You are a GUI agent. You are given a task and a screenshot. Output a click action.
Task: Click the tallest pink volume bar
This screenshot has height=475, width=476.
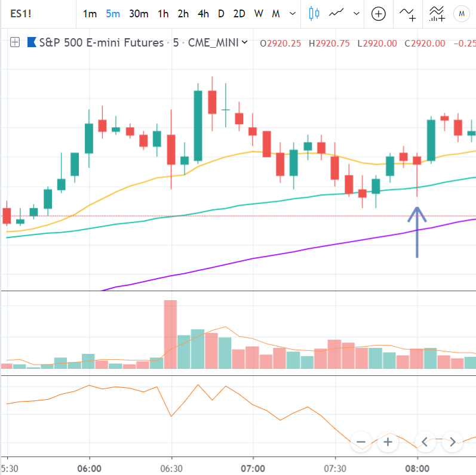(170, 334)
